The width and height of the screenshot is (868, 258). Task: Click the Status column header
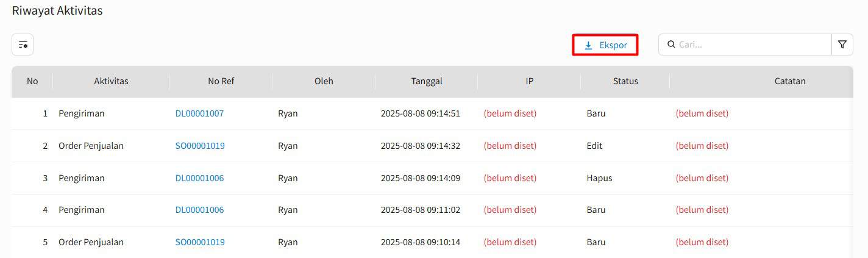pos(625,81)
